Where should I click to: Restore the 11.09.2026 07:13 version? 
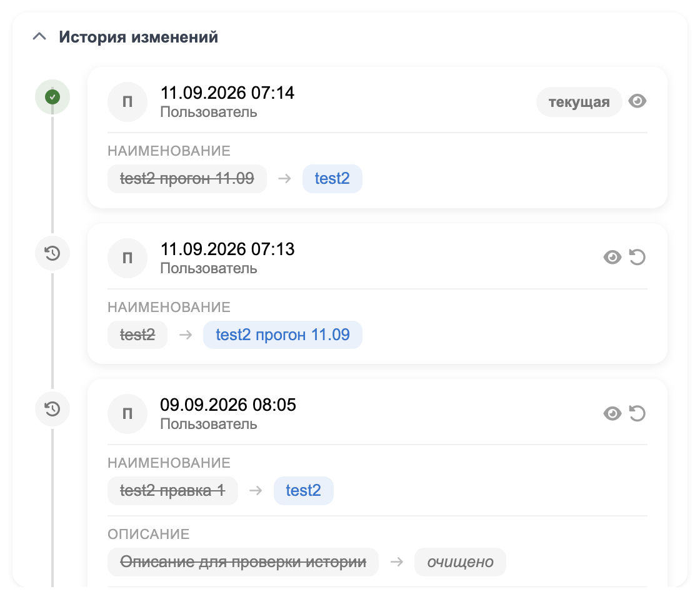point(637,257)
